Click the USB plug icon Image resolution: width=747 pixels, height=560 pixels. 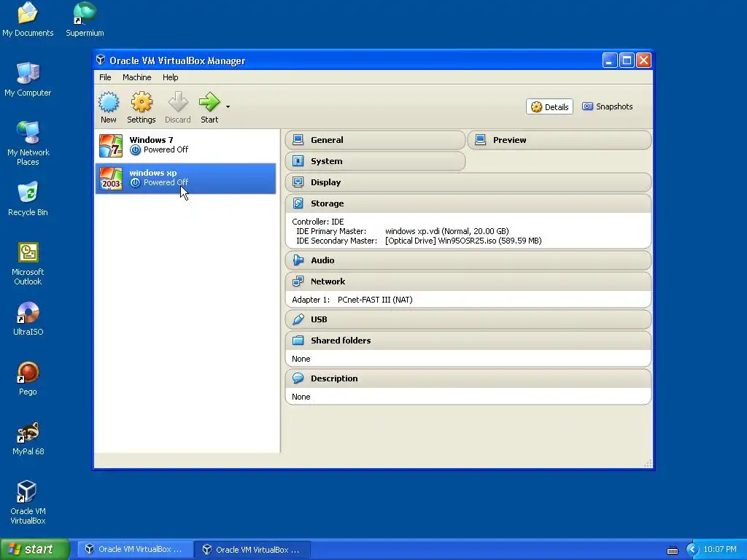(298, 319)
